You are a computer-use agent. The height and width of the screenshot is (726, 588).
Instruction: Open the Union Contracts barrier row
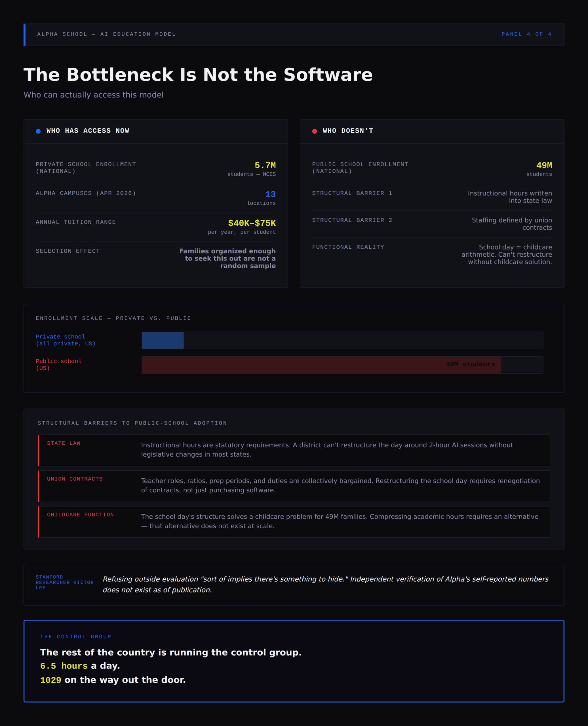pyautogui.click(x=294, y=486)
